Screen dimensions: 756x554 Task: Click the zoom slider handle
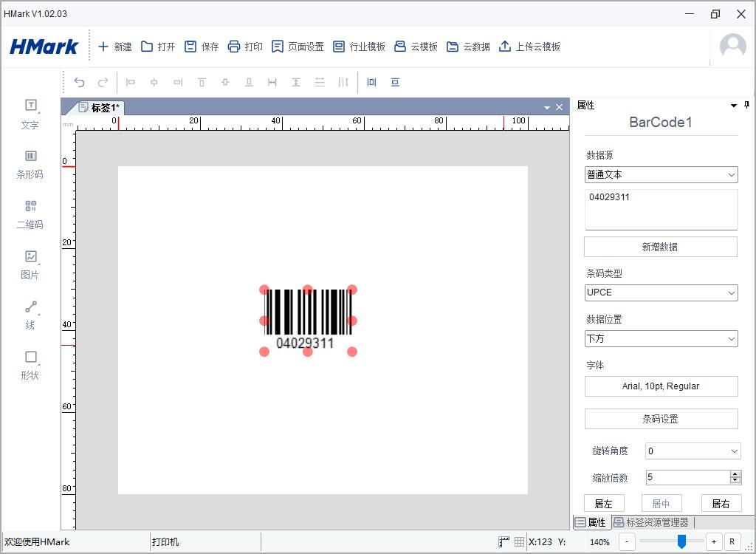681,541
